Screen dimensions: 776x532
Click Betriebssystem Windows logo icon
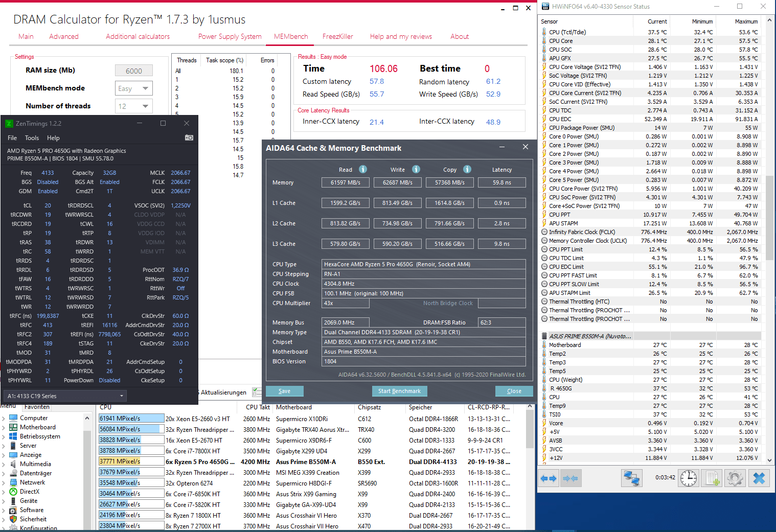point(13,436)
